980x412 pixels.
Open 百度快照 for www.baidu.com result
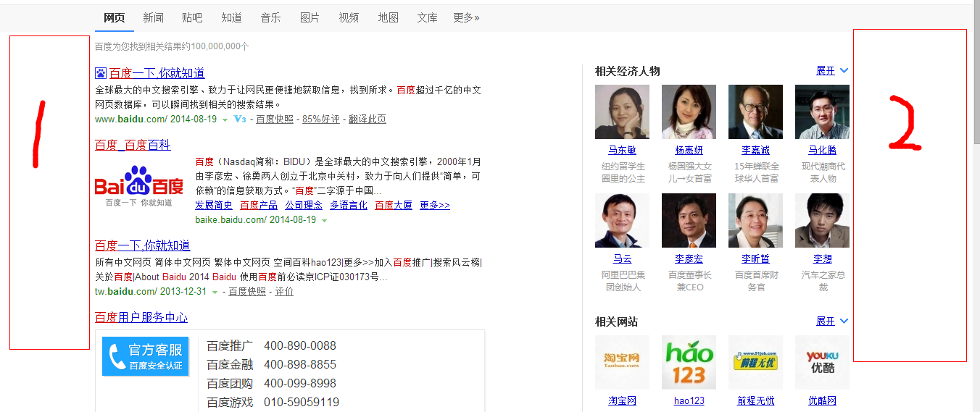(x=275, y=119)
